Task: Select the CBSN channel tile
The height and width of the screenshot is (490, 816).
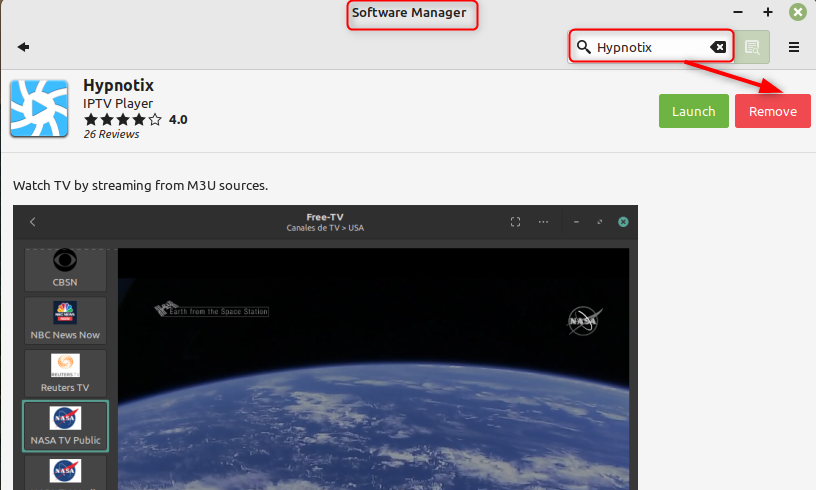Action: point(65,269)
